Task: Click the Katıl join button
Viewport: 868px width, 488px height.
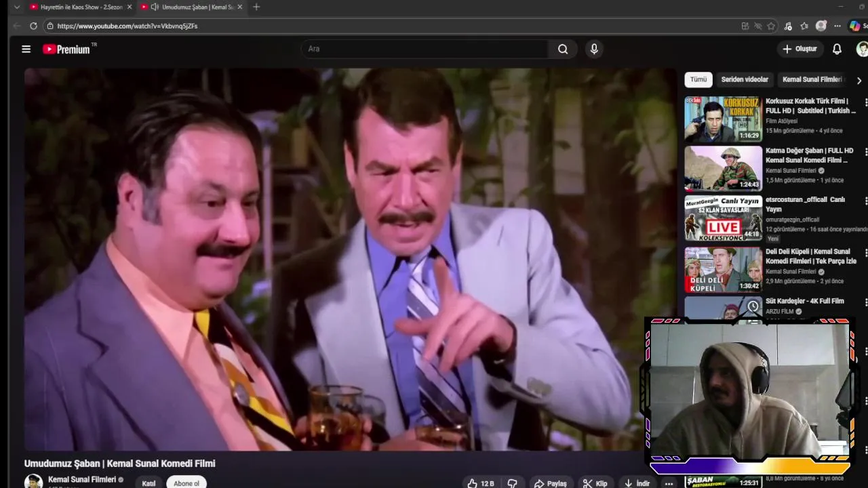Action: (x=149, y=483)
